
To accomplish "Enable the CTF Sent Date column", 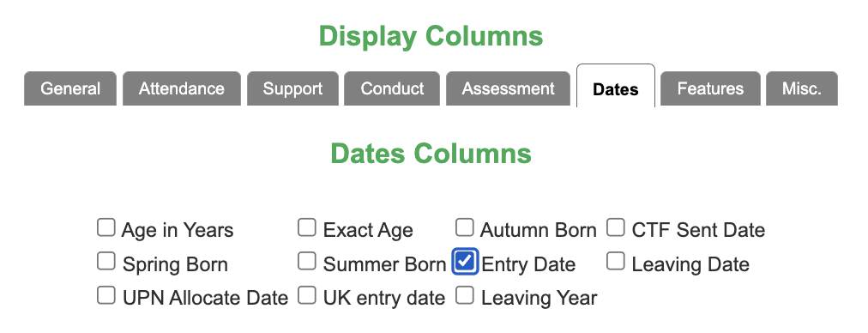I will [x=616, y=227].
